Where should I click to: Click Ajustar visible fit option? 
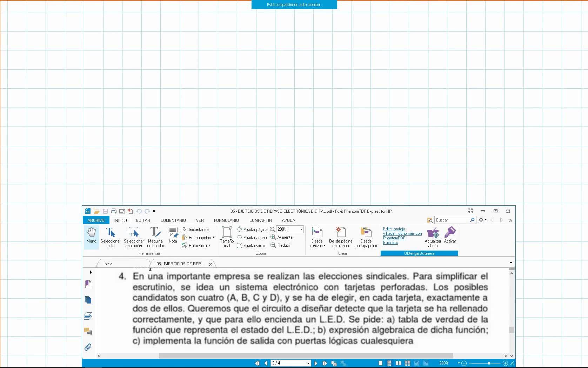click(252, 246)
